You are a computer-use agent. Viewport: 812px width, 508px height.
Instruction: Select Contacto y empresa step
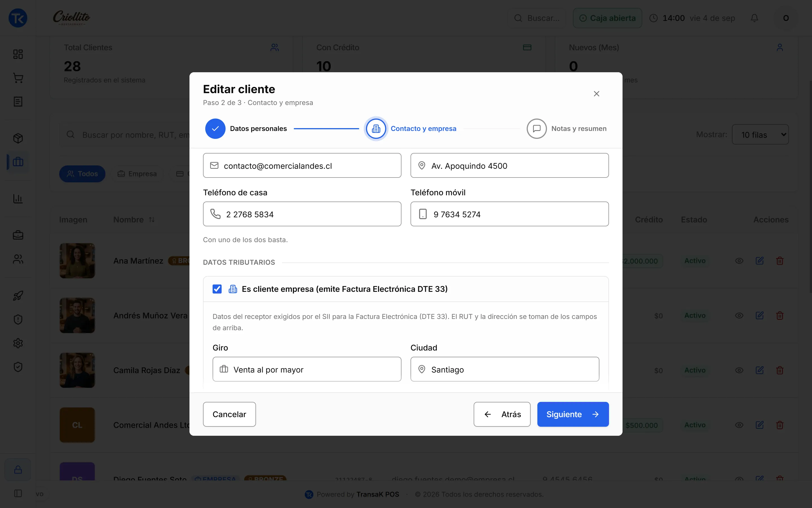[x=411, y=129]
